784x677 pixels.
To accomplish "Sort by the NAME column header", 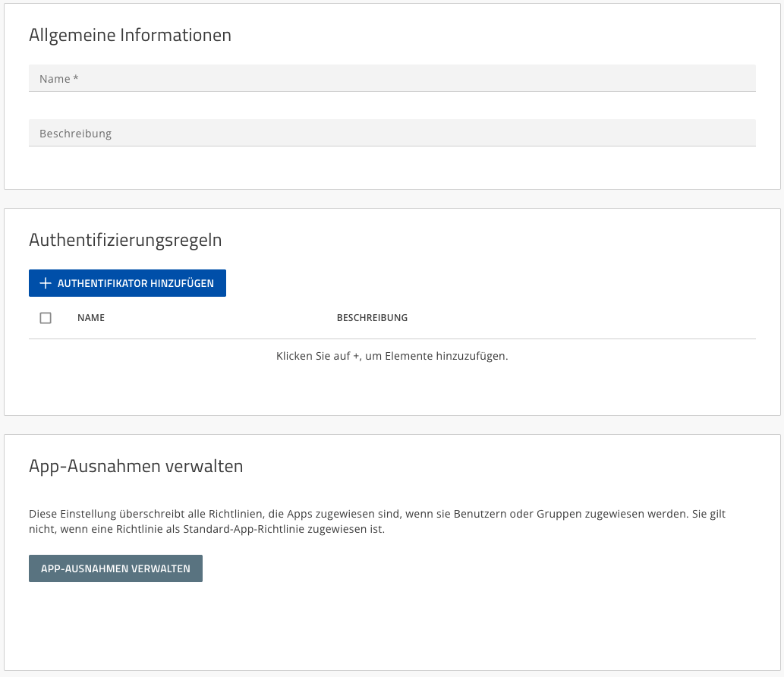I will (x=91, y=318).
